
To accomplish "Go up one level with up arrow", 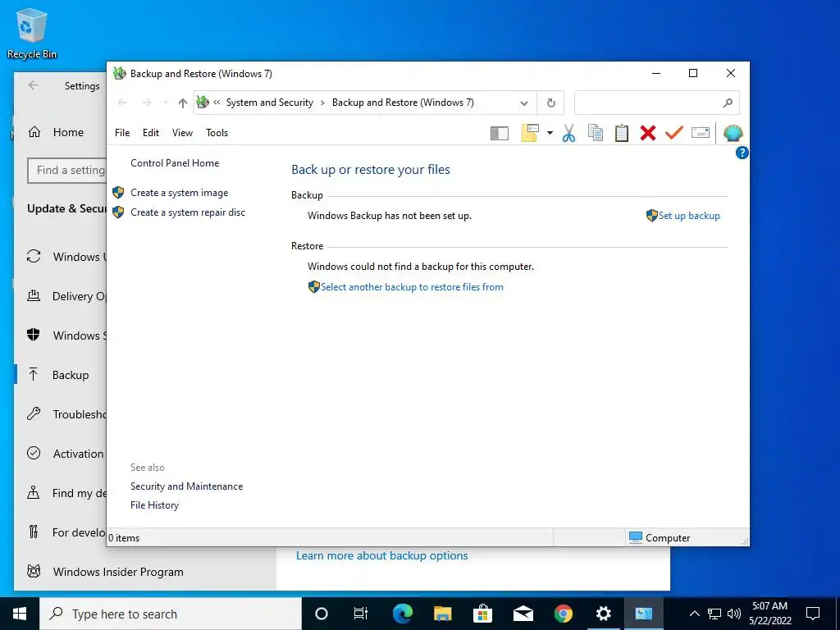I will click(183, 103).
